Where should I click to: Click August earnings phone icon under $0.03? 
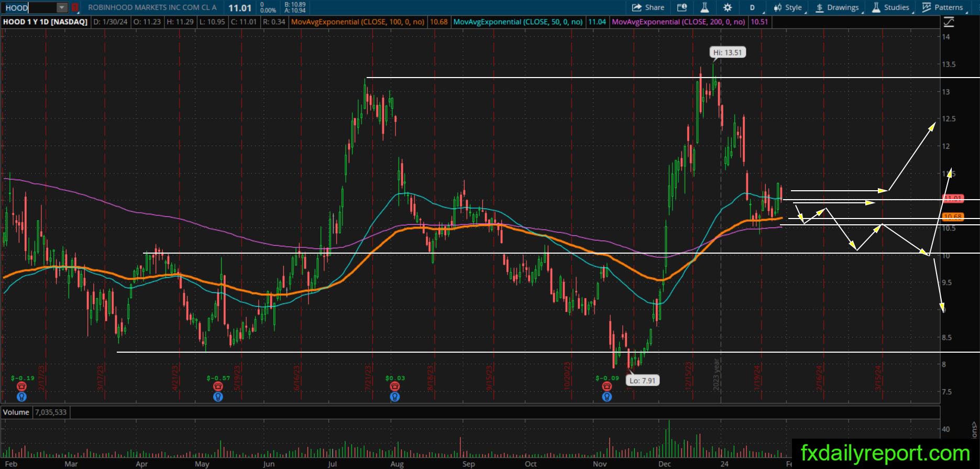pyautogui.click(x=395, y=386)
